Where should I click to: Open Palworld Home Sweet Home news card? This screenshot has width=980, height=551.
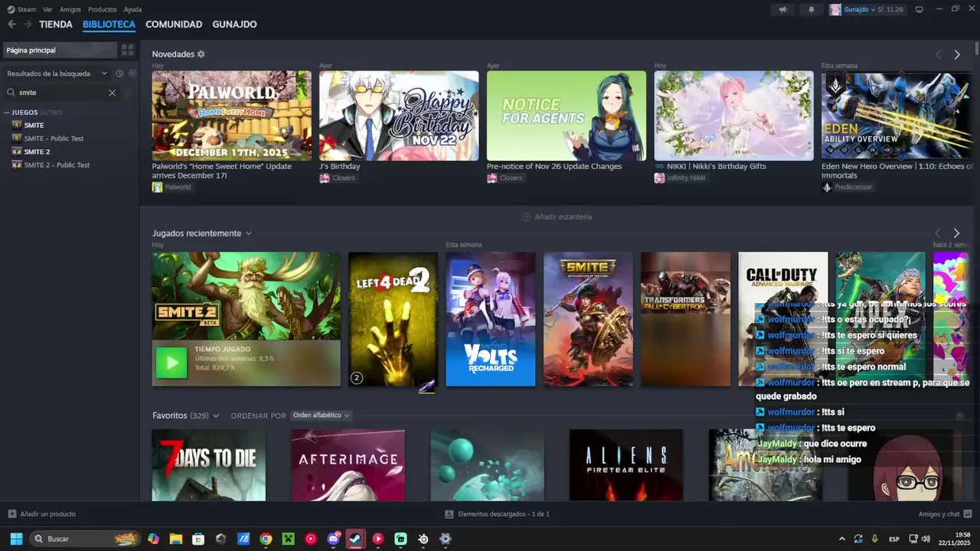(x=231, y=116)
